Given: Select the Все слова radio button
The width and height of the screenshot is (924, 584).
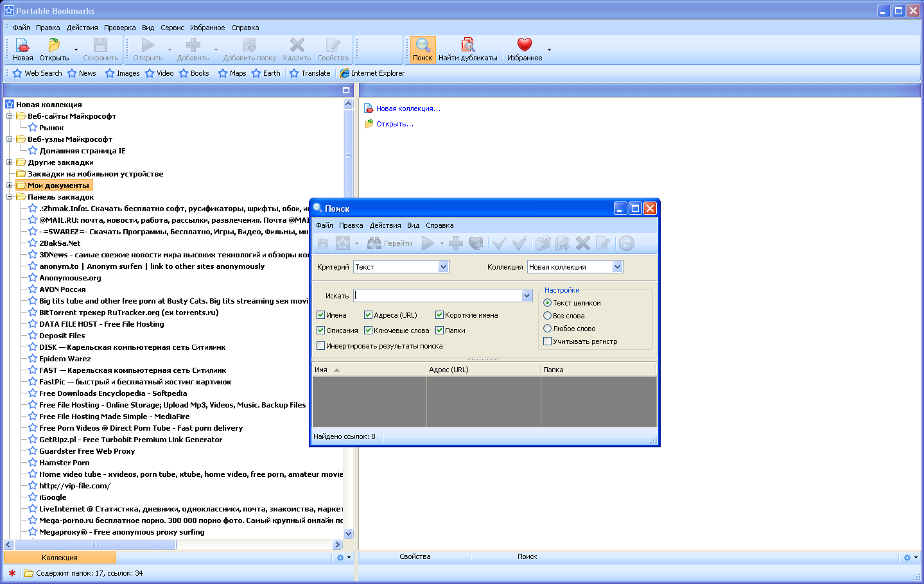Looking at the screenshot, I should tap(548, 316).
